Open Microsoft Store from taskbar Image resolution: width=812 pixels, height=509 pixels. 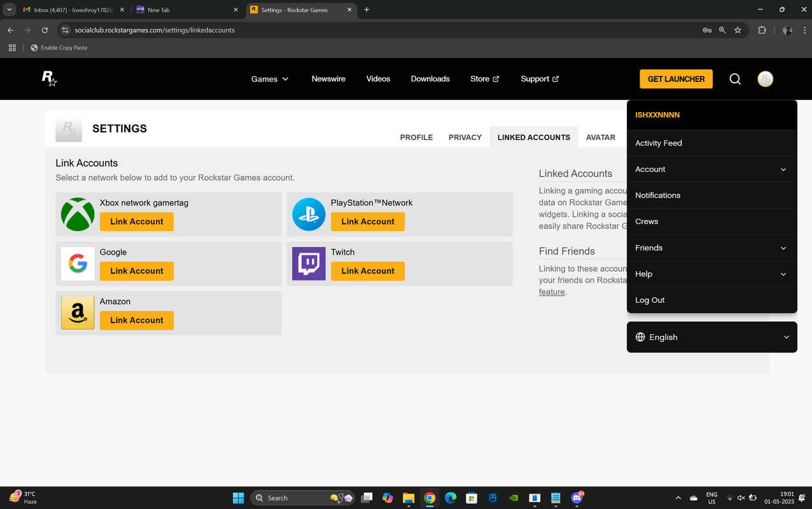472,498
